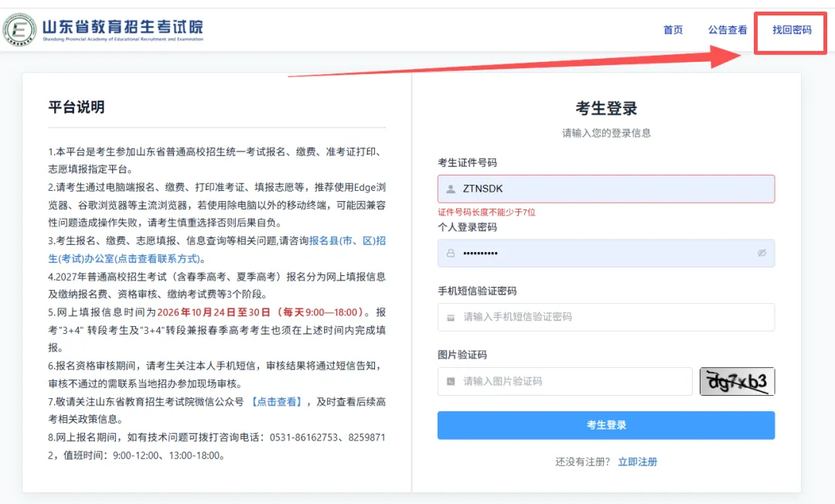Open the 首页 navigation item
The image size is (835, 504).
(673, 30)
